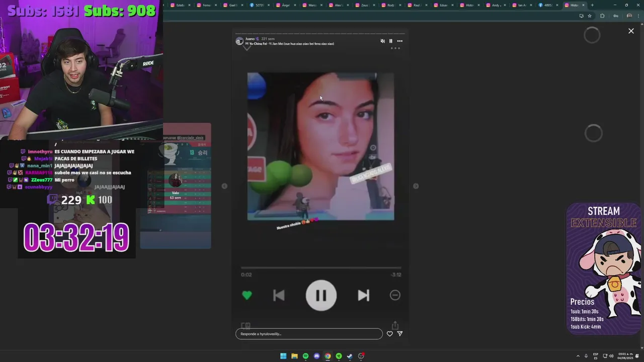The image size is (644, 362).
Task: Like the story with the heart icon
Action: [x=389, y=334]
